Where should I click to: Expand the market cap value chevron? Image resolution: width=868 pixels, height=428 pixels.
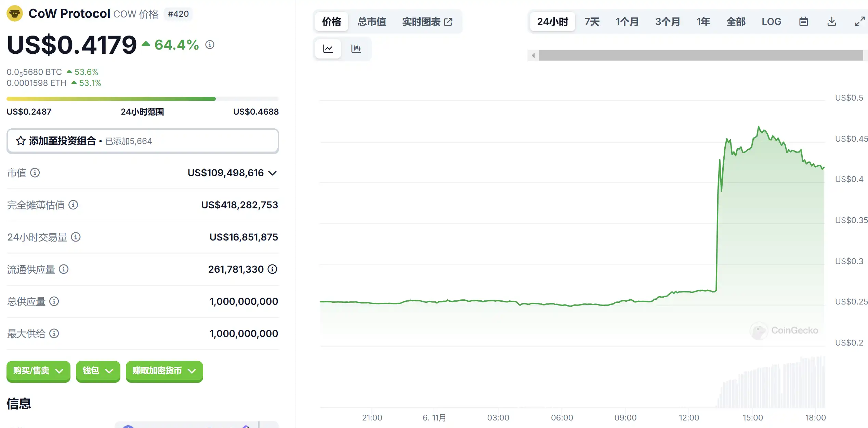(x=272, y=173)
